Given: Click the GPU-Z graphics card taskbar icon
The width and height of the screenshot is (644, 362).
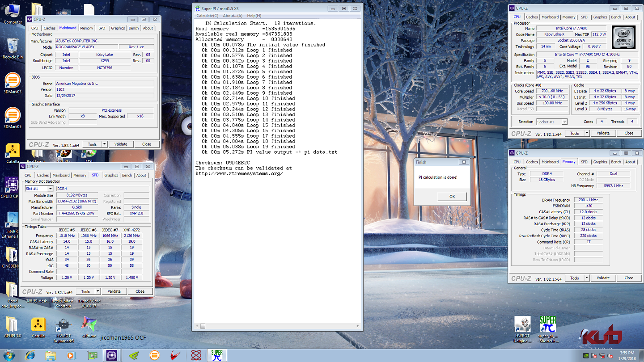Looking at the screenshot, I should click(93, 356).
